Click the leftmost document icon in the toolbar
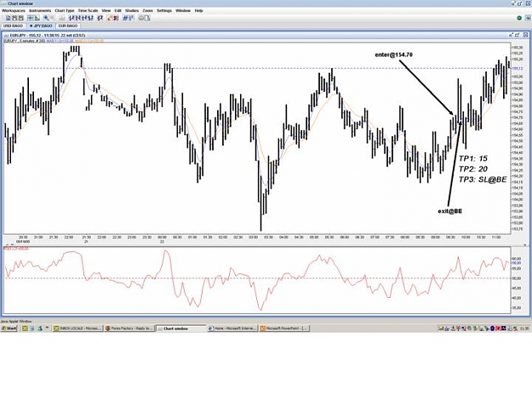The width and height of the screenshot is (532, 399). click(9, 18)
